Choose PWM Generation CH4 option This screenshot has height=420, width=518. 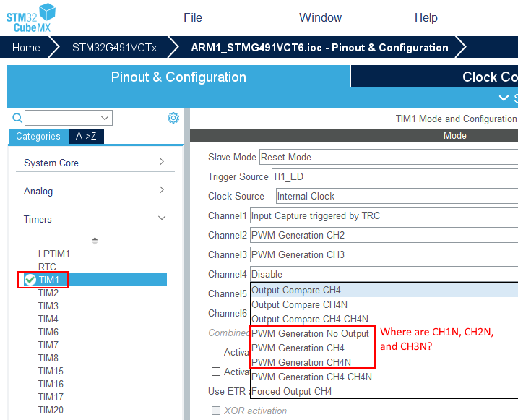[384, 348]
